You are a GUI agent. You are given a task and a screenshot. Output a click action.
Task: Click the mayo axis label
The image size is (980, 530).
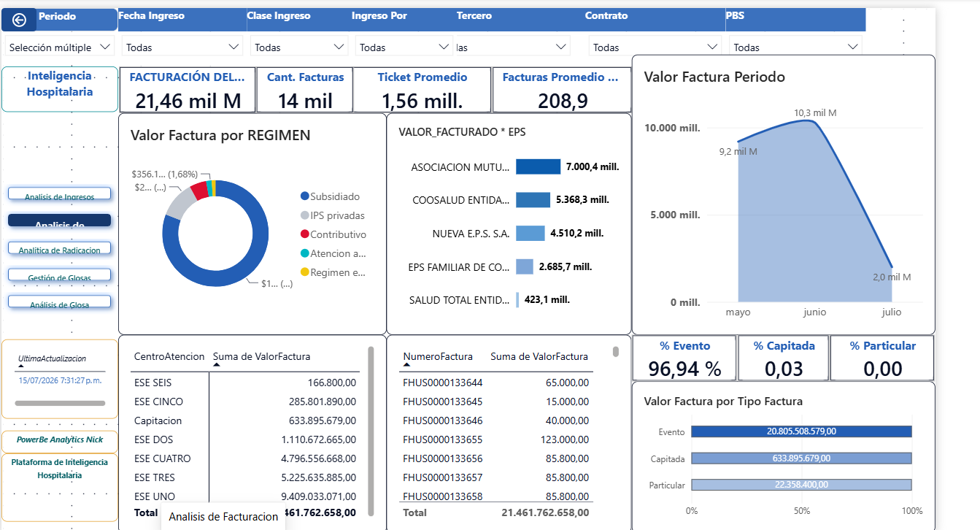(x=738, y=312)
